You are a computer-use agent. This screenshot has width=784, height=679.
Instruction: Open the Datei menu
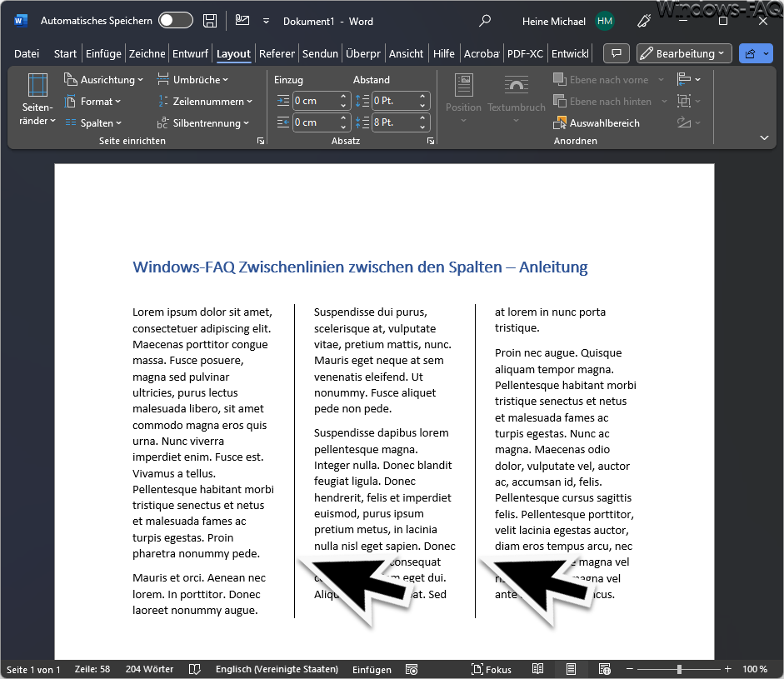[x=27, y=53]
